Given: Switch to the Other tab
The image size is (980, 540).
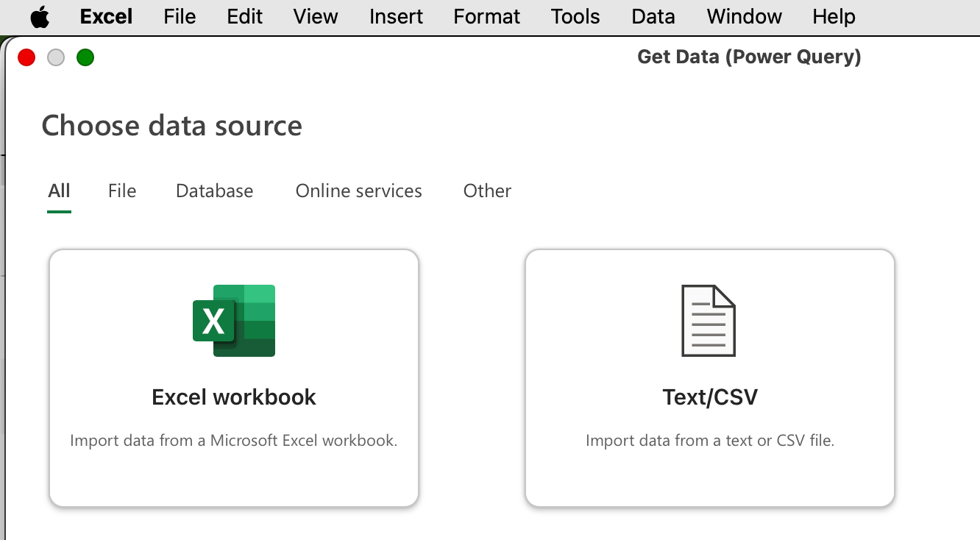Looking at the screenshot, I should (487, 191).
